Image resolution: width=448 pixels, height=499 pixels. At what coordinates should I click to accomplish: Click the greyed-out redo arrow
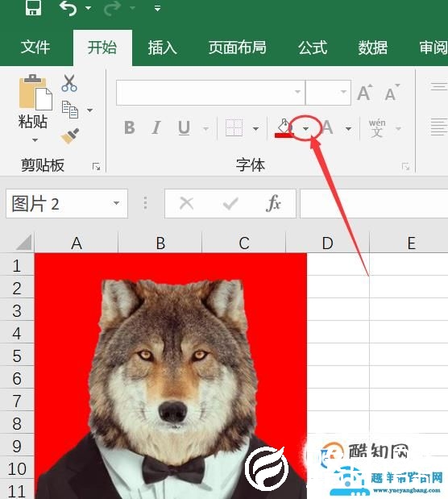click(x=112, y=8)
